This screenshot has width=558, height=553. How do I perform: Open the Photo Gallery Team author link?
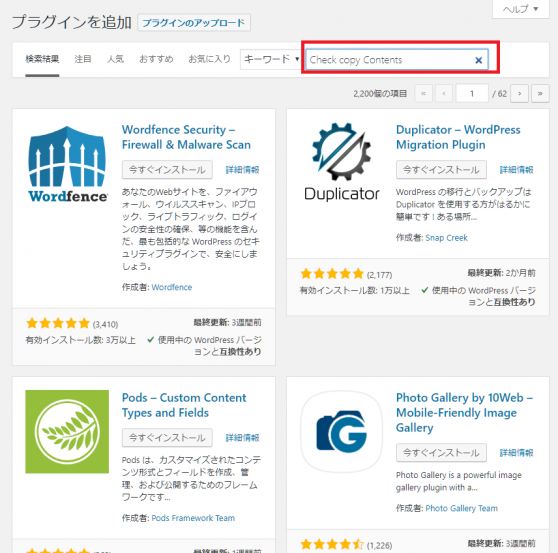(462, 508)
